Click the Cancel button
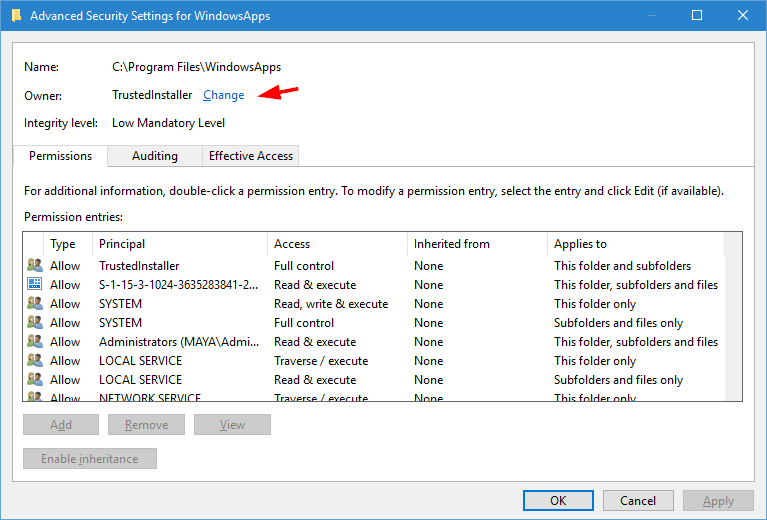 pos(638,500)
